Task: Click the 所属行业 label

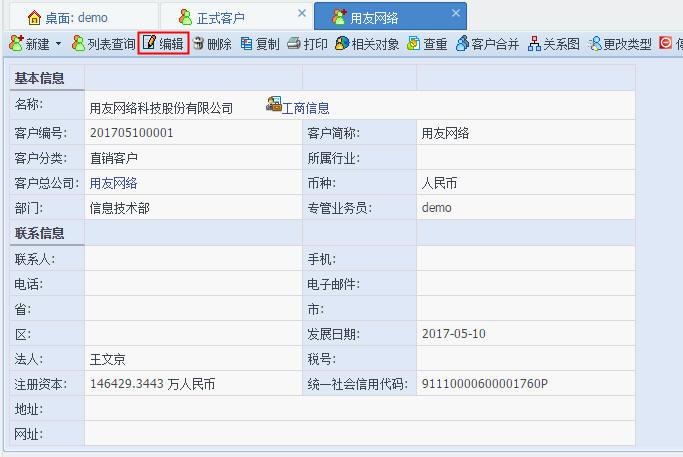Action: (x=333, y=158)
